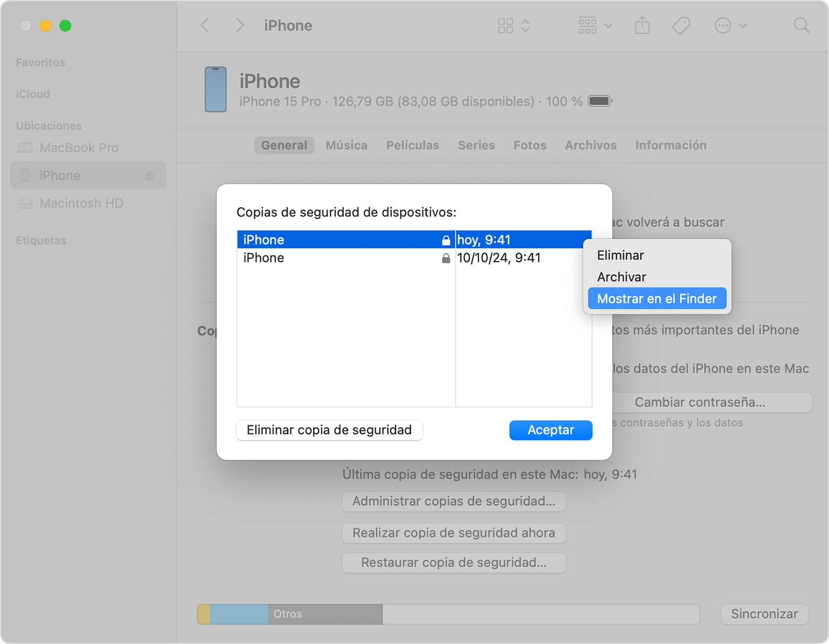Image resolution: width=829 pixels, height=644 pixels.
Task: Click the Sincronizar button
Action: point(764,614)
